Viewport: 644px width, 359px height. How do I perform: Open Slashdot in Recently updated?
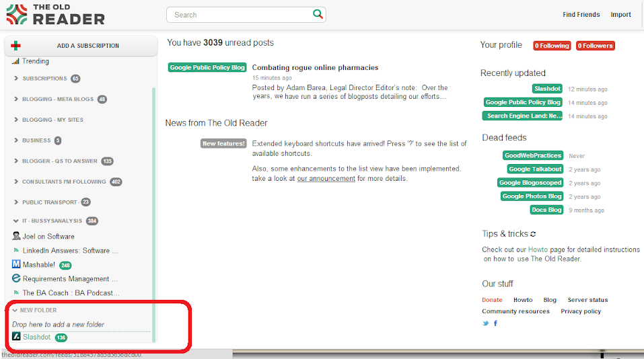tap(547, 89)
